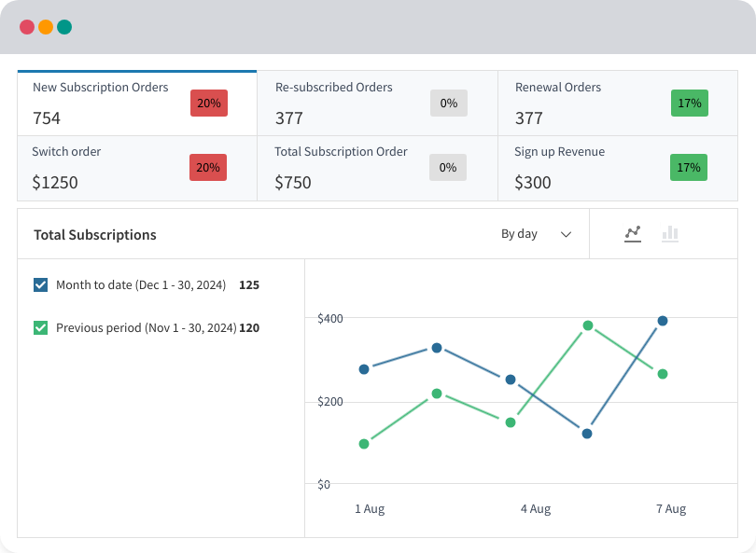756x553 pixels.
Task: Click the orange window minimize dot
Action: coord(46,27)
